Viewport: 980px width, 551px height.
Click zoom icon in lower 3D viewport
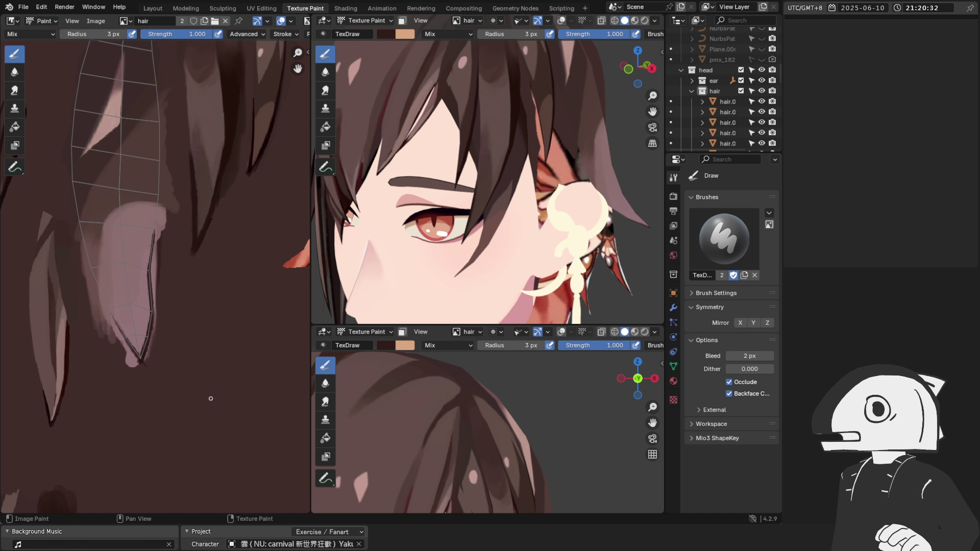(652, 407)
